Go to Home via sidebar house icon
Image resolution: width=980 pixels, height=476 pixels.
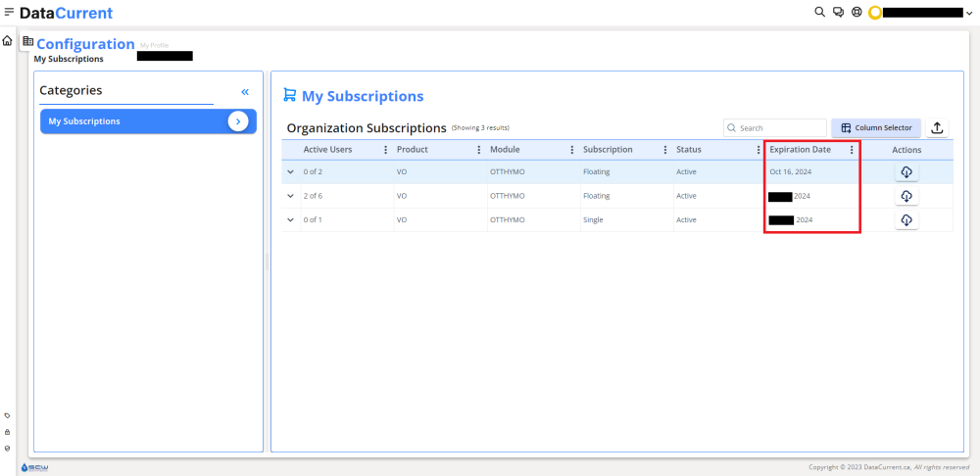[x=7, y=41]
